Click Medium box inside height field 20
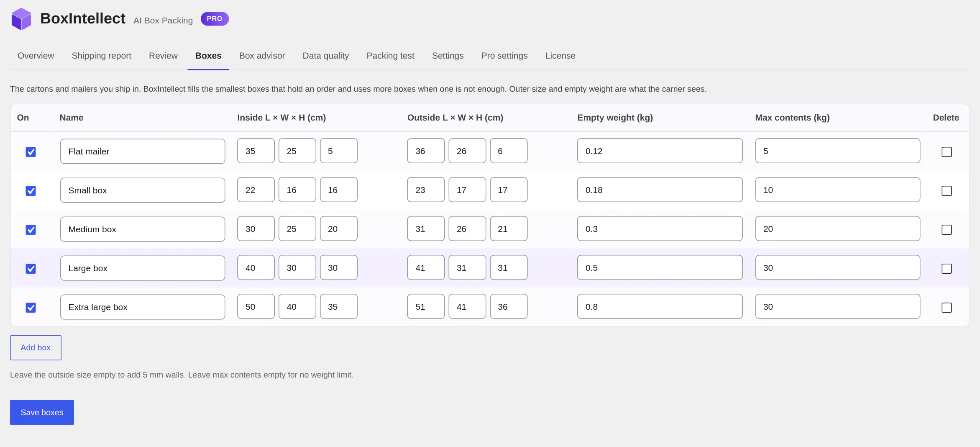This screenshot has width=980, height=447. pyautogui.click(x=339, y=229)
